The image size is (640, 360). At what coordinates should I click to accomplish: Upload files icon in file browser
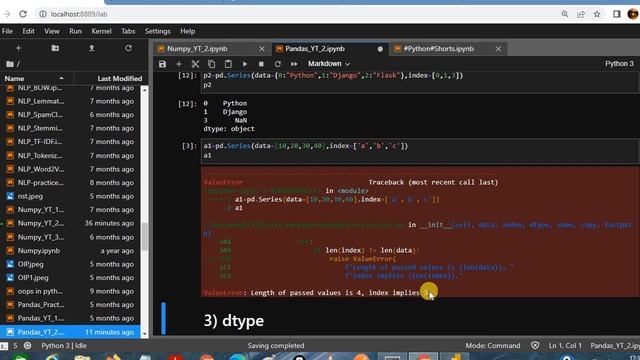pyautogui.click(x=92, y=48)
